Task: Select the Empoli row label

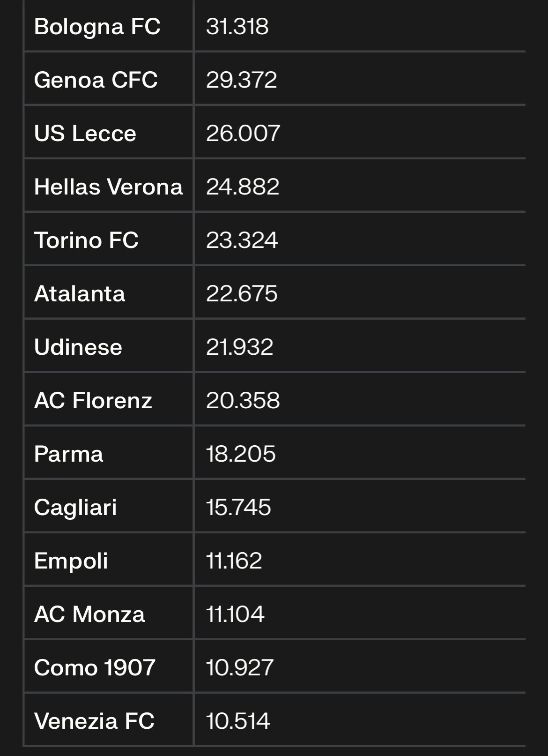Action: click(71, 561)
